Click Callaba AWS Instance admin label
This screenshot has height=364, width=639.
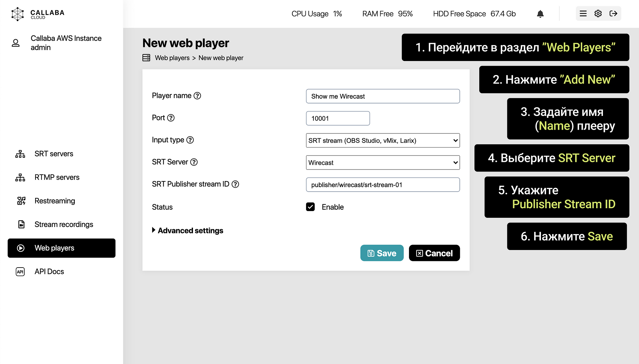(x=66, y=43)
